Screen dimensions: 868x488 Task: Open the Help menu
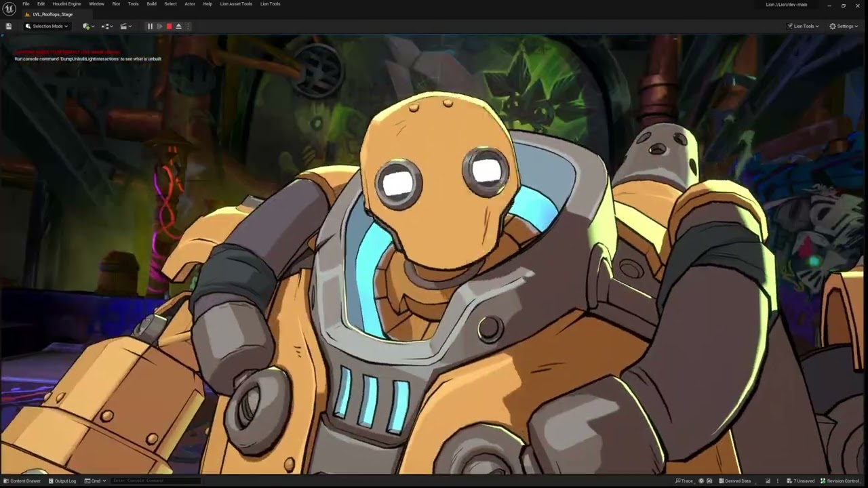tap(208, 4)
